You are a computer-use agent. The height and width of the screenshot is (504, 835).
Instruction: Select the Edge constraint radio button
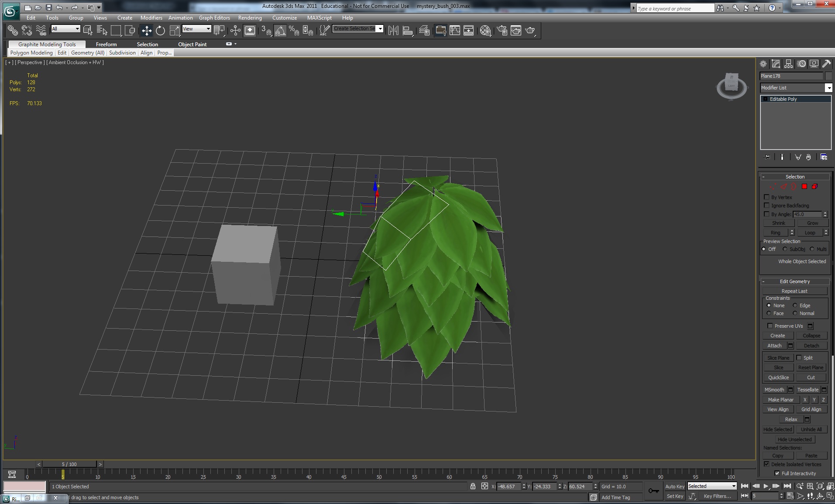pos(795,305)
